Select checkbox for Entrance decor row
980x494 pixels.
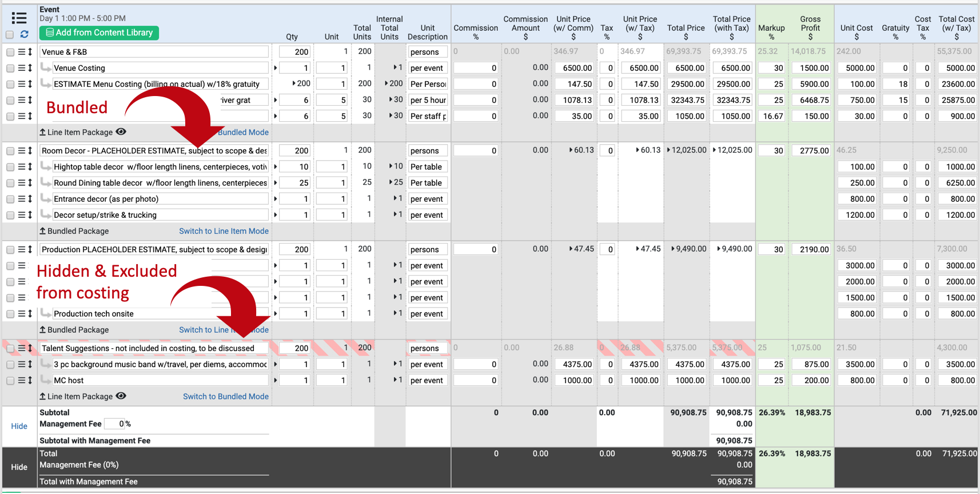click(x=10, y=199)
